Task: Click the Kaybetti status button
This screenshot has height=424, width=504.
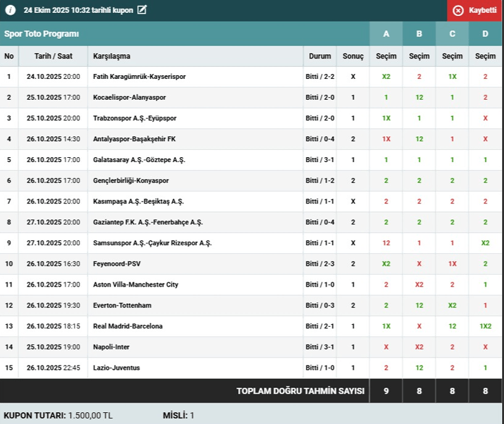Action: (x=475, y=10)
